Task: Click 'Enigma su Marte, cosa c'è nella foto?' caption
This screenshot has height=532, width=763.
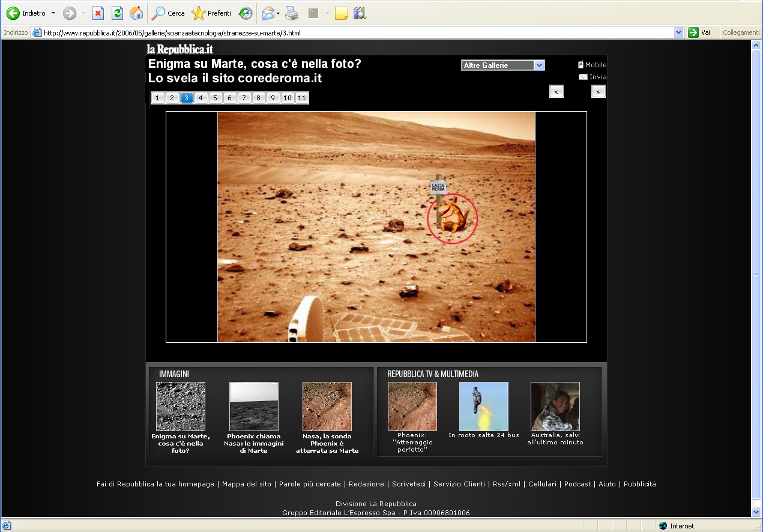Action: [181, 443]
